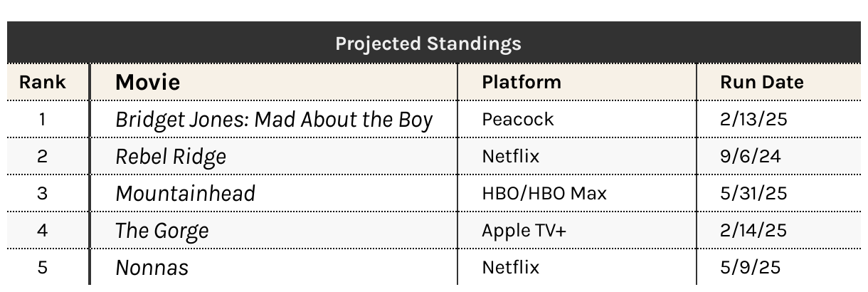Open the Mountainhead movie entry

185,193
